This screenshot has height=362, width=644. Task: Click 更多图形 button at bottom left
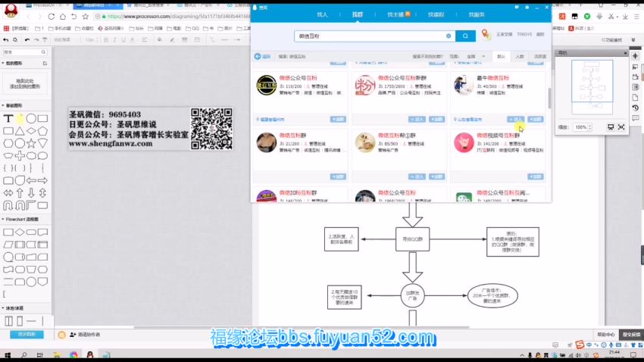tap(27, 335)
